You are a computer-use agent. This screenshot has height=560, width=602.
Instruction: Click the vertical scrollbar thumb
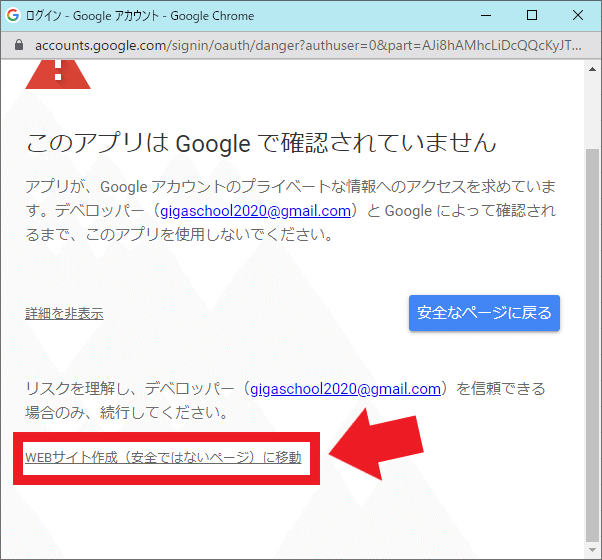(x=592, y=344)
